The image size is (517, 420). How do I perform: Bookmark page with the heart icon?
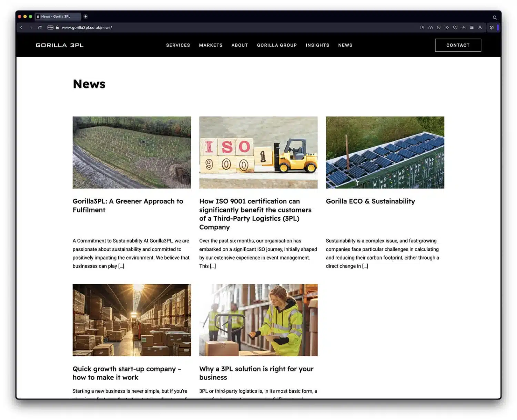(455, 28)
